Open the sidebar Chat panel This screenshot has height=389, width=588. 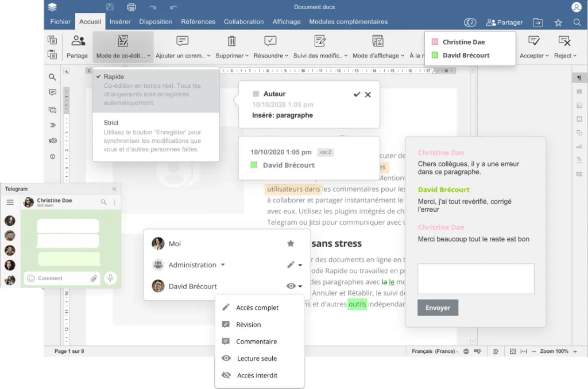52,110
